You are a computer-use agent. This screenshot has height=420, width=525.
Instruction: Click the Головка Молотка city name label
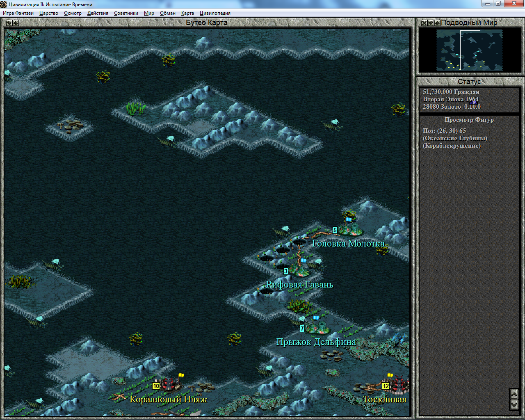click(x=349, y=244)
